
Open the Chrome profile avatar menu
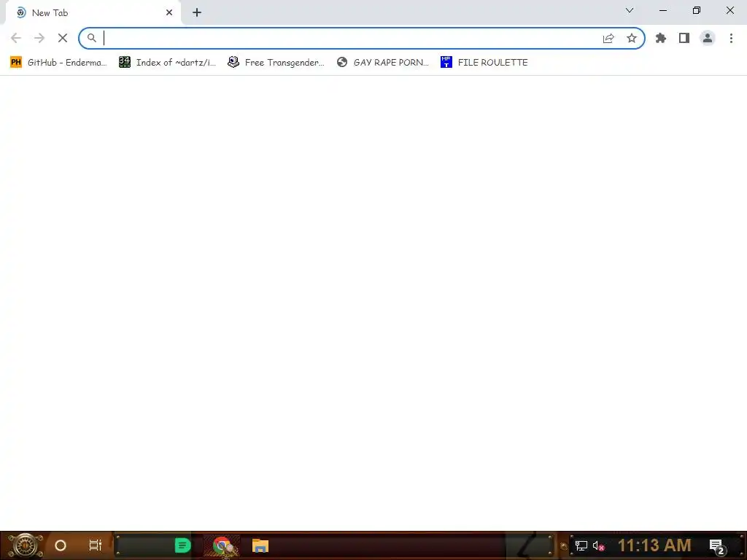708,38
